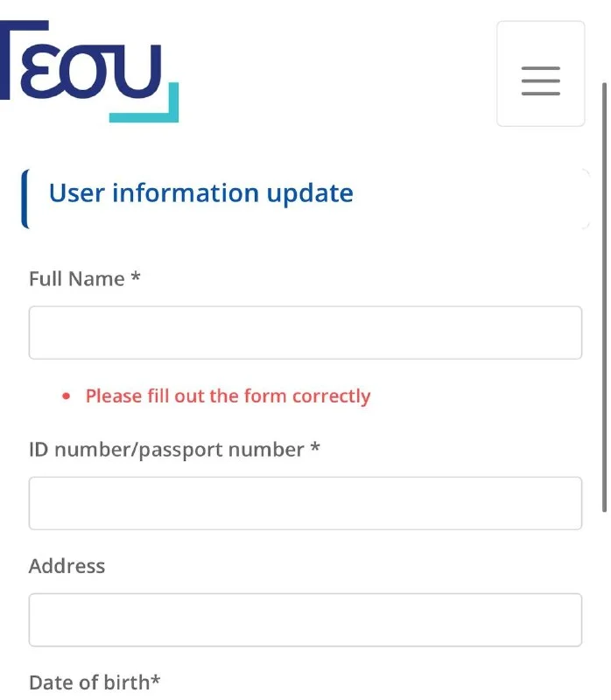The height and width of the screenshot is (700, 611).
Task: Click the ΓΕΟΥ logo lettering
Action: [x=81, y=60]
